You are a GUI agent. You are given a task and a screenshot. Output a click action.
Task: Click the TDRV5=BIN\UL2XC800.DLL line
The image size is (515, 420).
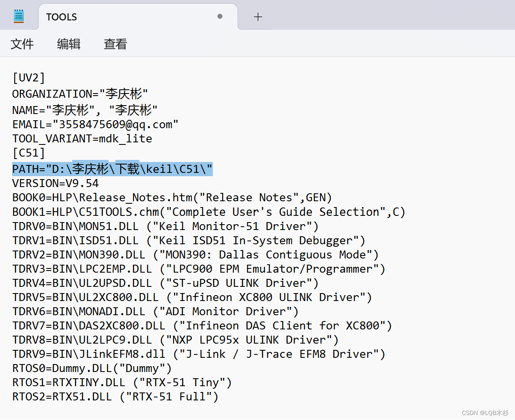192,297
